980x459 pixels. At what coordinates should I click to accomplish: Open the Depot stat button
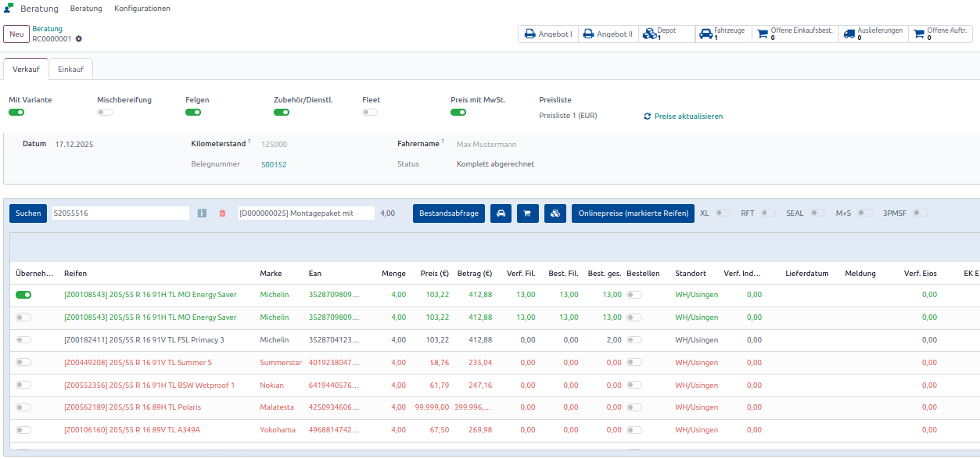click(666, 34)
